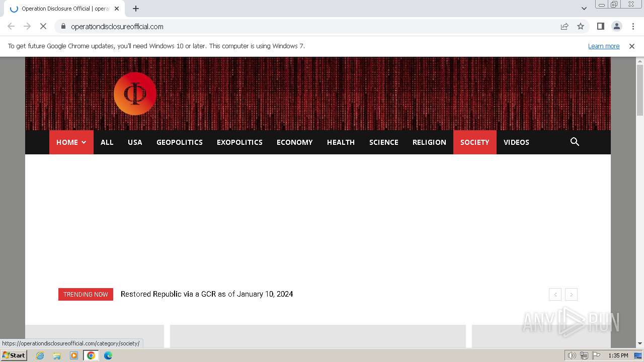Screen dimensions: 644x362
Task: Open the VIDEOS section
Action: 516,142
